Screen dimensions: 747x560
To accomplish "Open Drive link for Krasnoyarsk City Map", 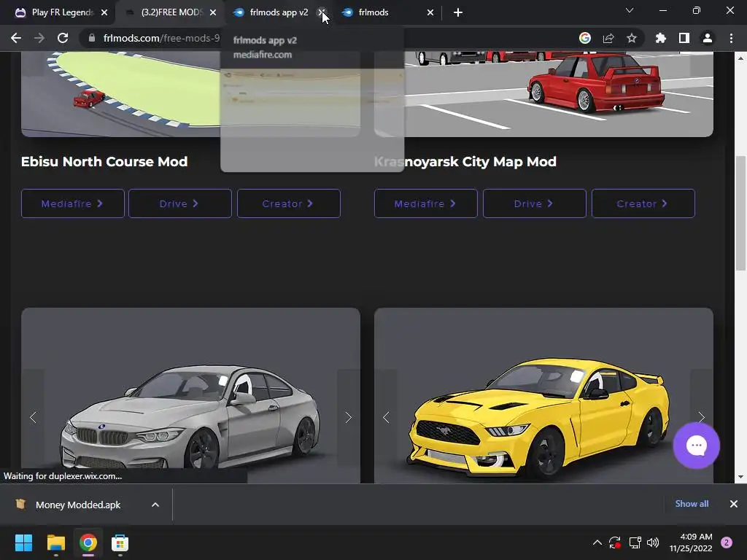I will pyautogui.click(x=534, y=203).
